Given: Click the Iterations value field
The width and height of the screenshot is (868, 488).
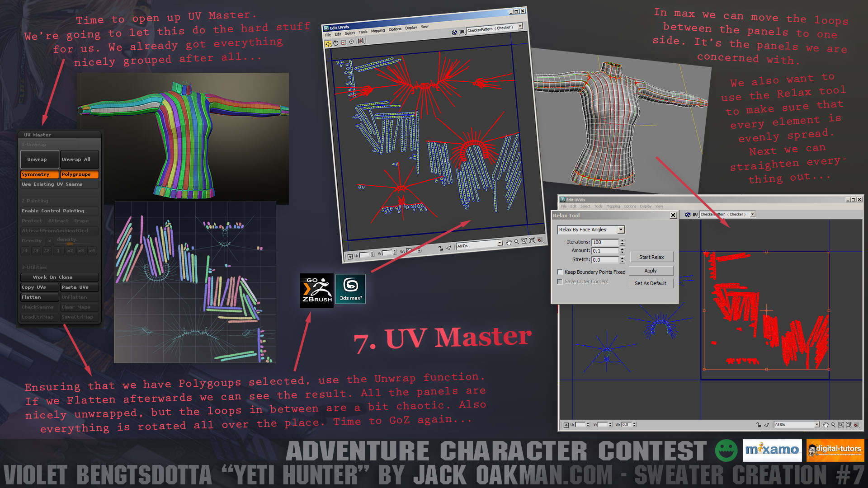Looking at the screenshot, I should pos(605,242).
